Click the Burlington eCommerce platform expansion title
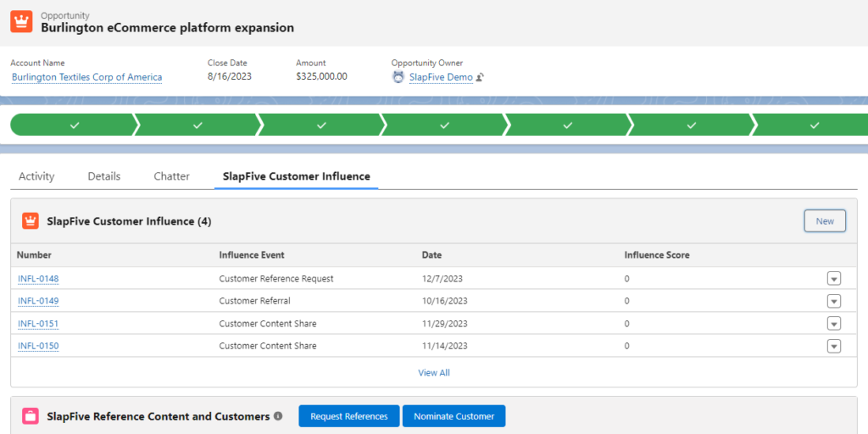This screenshot has width=868, height=434. (168, 27)
